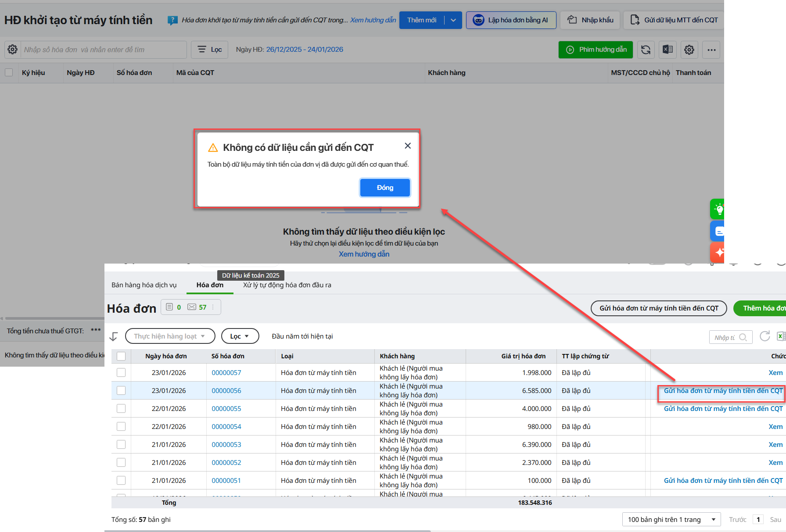The height and width of the screenshot is (532, 786).
Task: Open the Thực hiện hàng loạt dropdown
Action: point(170,336)
